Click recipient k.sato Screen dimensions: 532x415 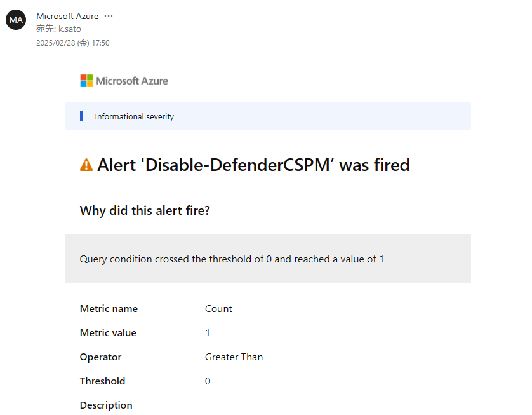point(70,29)
